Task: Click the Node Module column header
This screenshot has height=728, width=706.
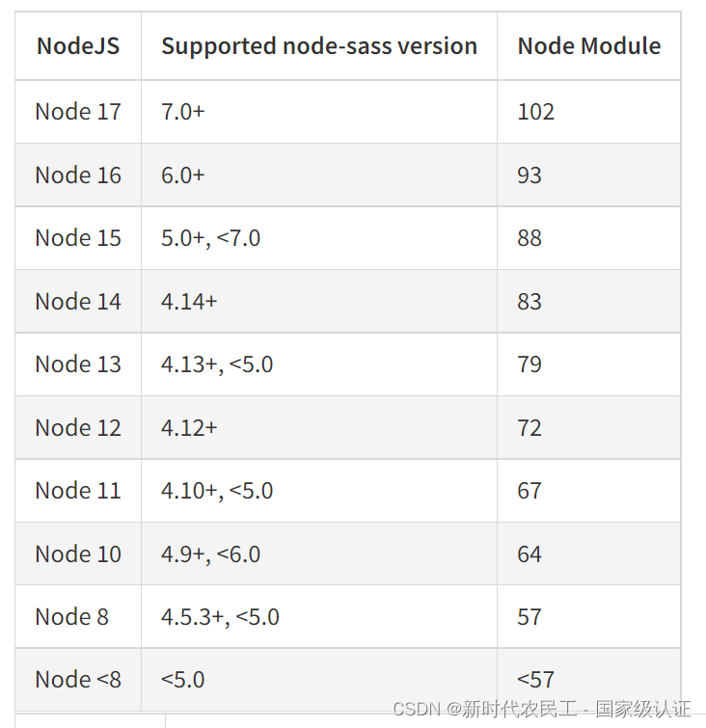Action: coord(589,46)
